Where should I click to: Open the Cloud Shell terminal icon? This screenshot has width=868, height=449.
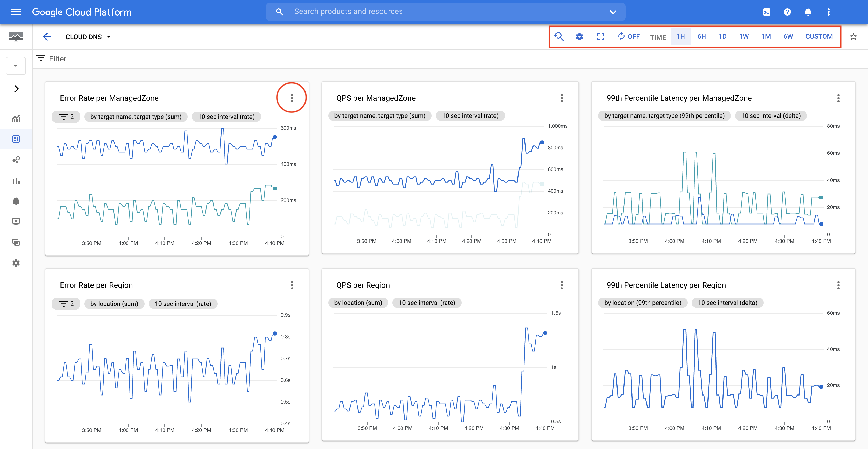[x=766, y=12]
